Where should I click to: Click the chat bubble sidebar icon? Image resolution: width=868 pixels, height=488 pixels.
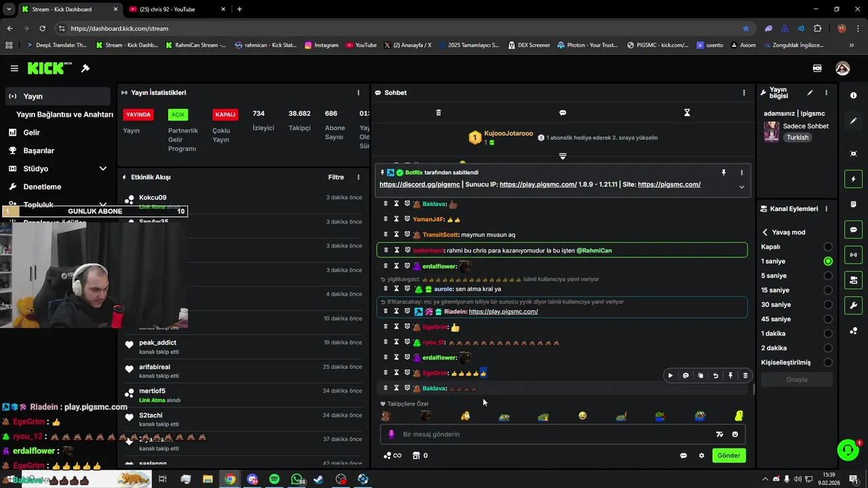coord(853,230)
